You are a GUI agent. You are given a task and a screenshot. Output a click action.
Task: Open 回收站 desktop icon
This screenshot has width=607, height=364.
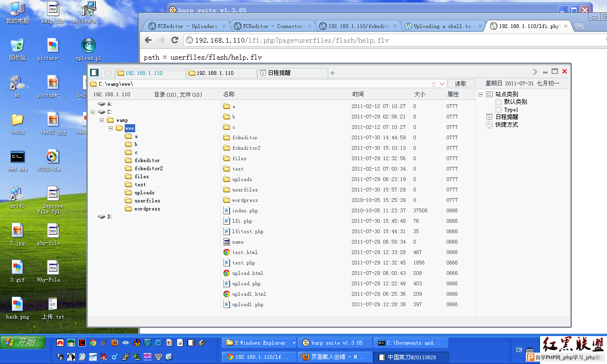pyautogui.click(x=17, y=49)
